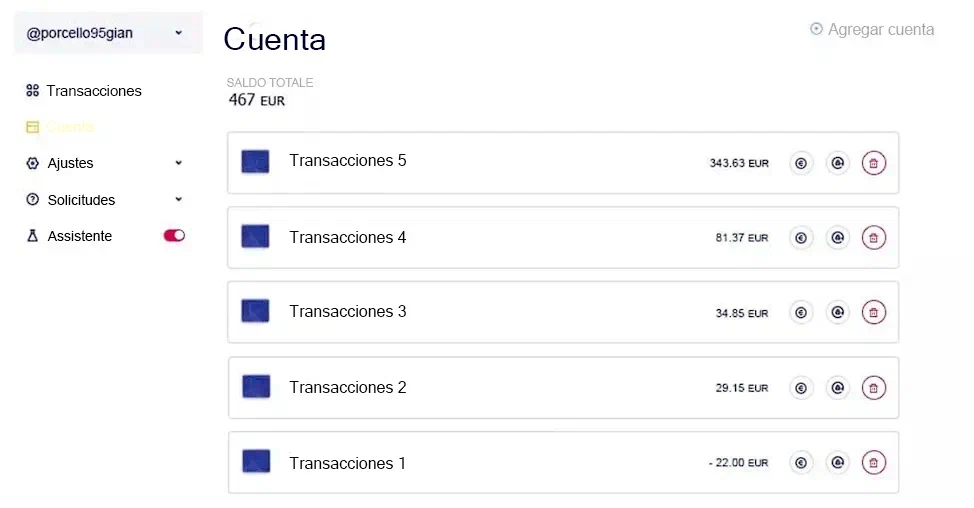
Task: Click the @ icon on Transacciones 5
Action: tap(837, 163)
